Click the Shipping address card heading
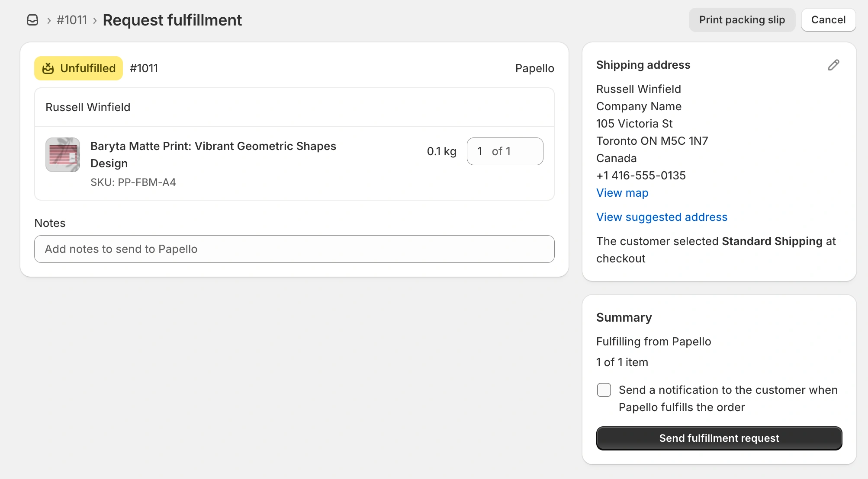868x479 pixels. pos(643,65)
